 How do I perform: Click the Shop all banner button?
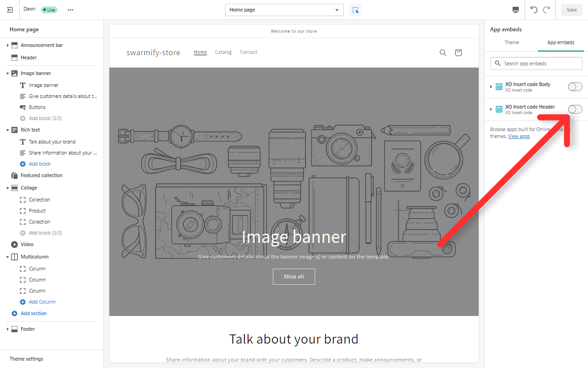coord(294,276)
